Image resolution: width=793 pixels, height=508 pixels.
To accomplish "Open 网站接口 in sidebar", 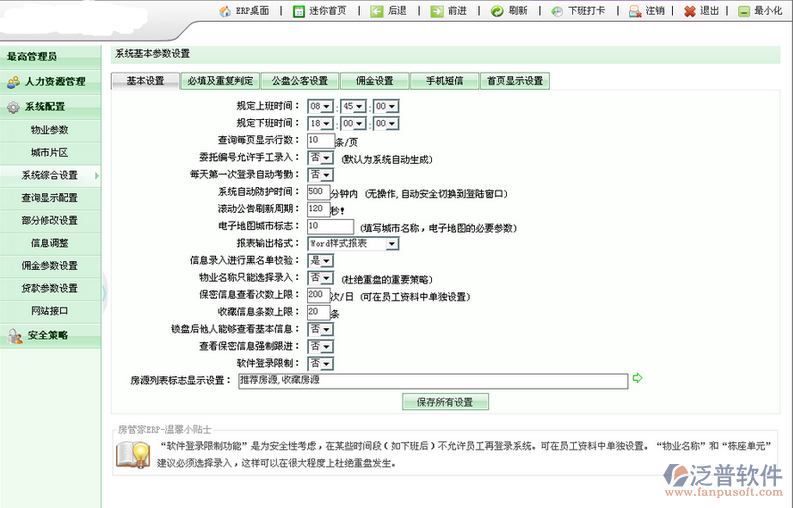I will click(x=50, y=311).
